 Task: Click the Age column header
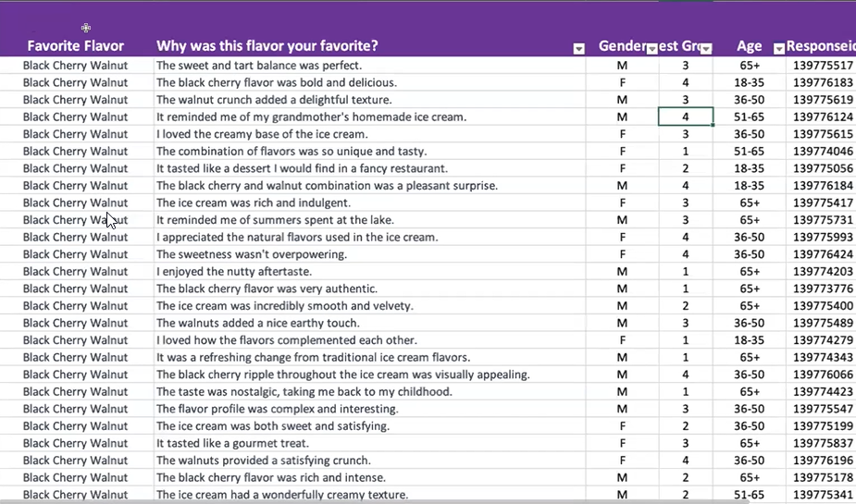tap(750, 46)
